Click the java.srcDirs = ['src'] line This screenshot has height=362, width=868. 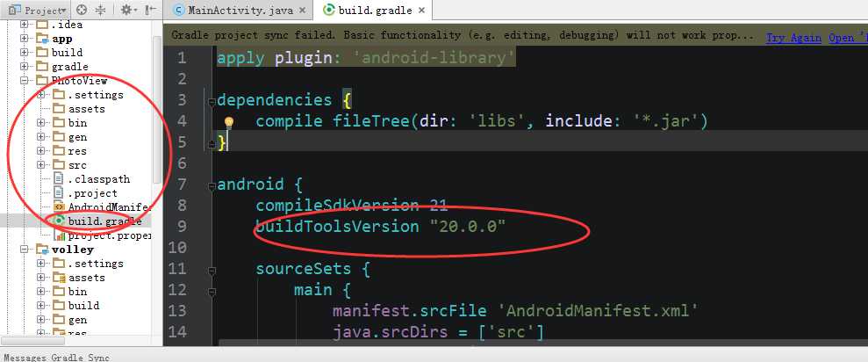point(438,331)
